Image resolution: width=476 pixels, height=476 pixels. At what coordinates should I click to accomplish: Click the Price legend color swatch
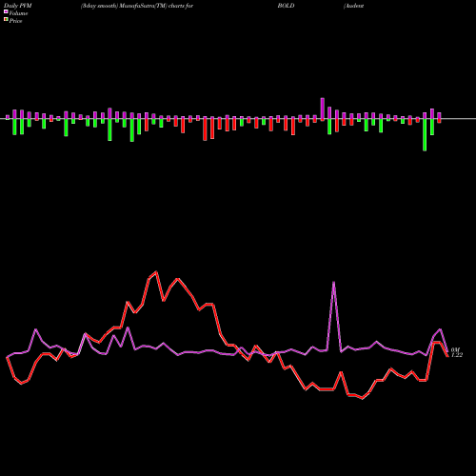(6, 19)
